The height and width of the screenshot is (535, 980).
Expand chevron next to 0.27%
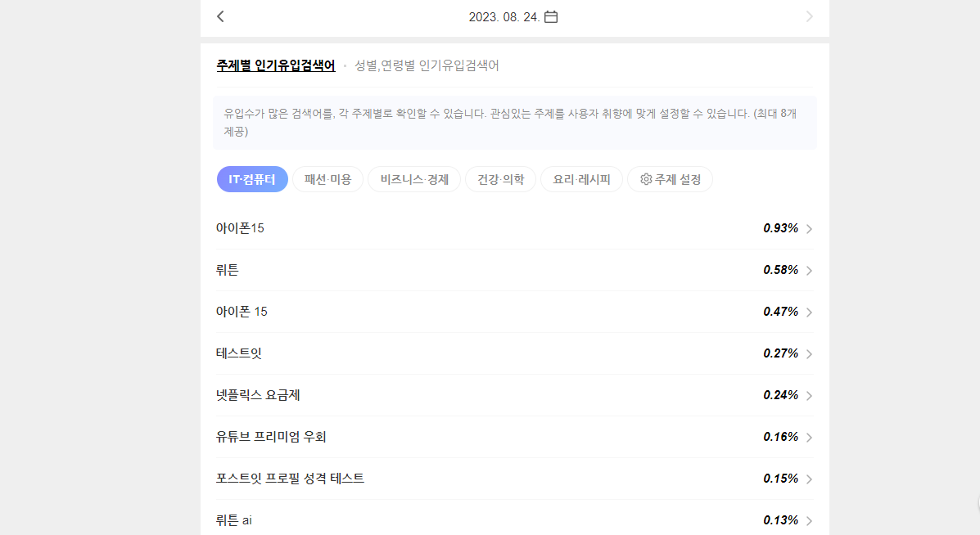click(810, 354)
